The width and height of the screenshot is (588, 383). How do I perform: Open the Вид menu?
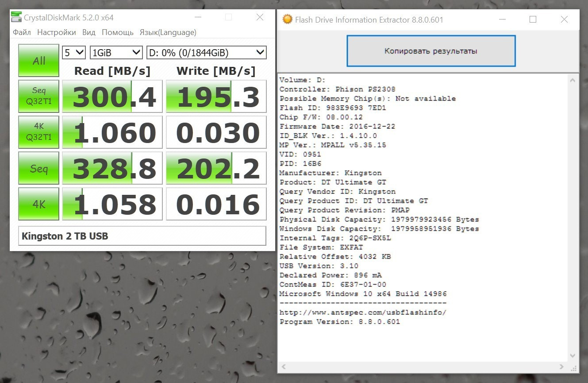89,32
